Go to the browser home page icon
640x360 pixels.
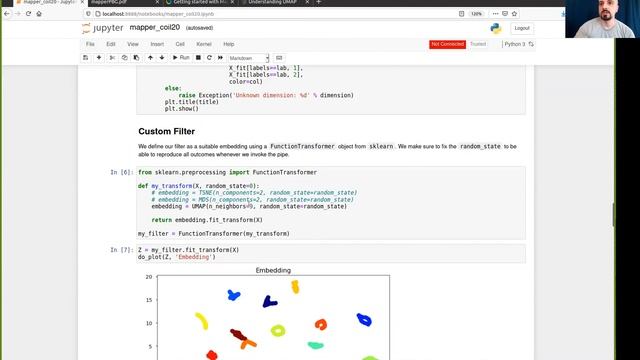pyautogui.click(x=39, y=13)
